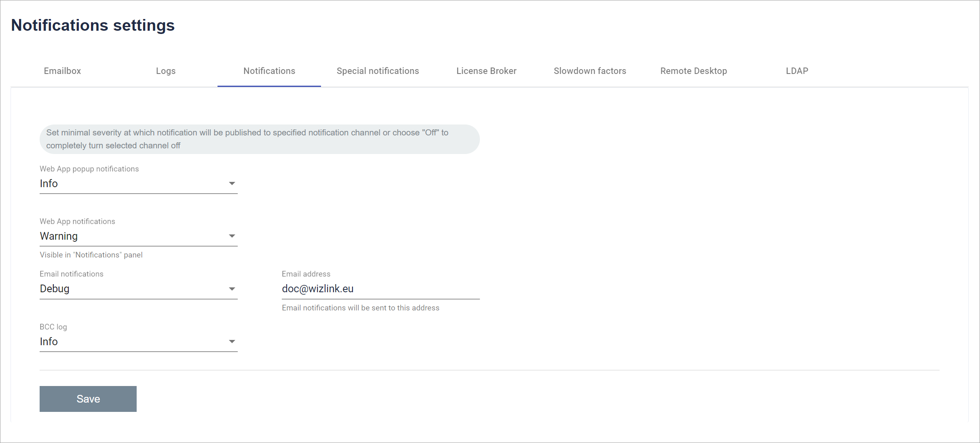Switch to the LDAP tab
The height and width of the screenshot is (443, 980).
[796, 71]
